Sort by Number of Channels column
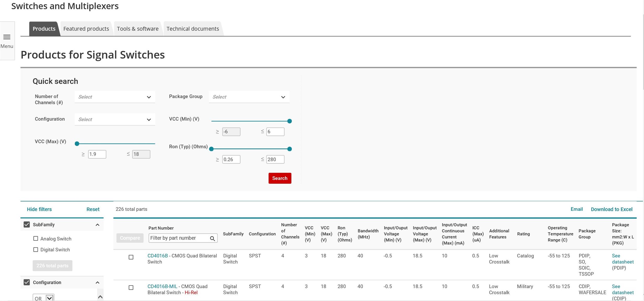The width and height of the screenshot is (644, 301). click(x=290, y=234)
